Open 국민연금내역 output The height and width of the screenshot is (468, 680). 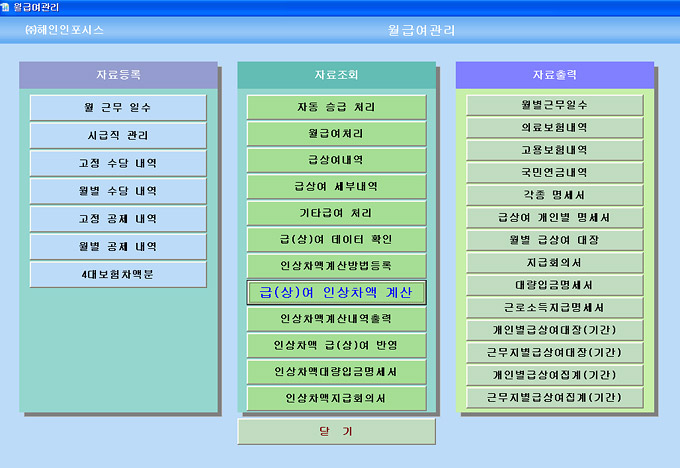point(555,173)
